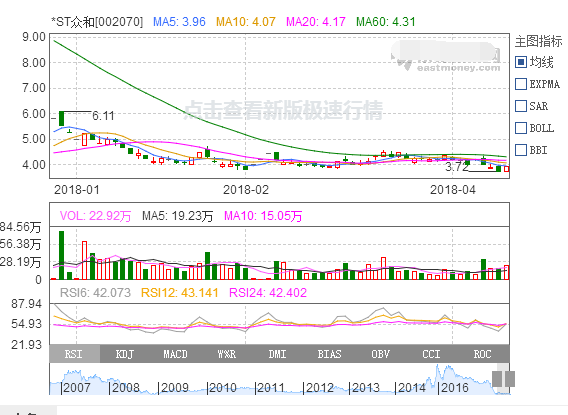
Task: Click the MA5: 3.96 legend value
Action: (x=179, y=22)
